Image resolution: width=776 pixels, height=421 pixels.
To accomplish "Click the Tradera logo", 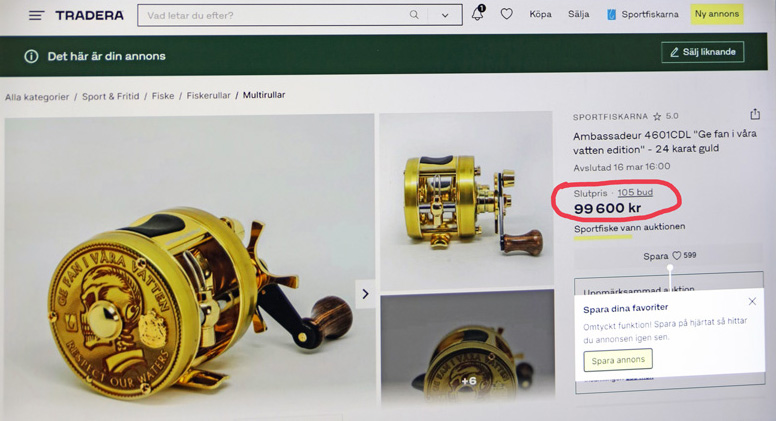I will (x=90, y=16).
